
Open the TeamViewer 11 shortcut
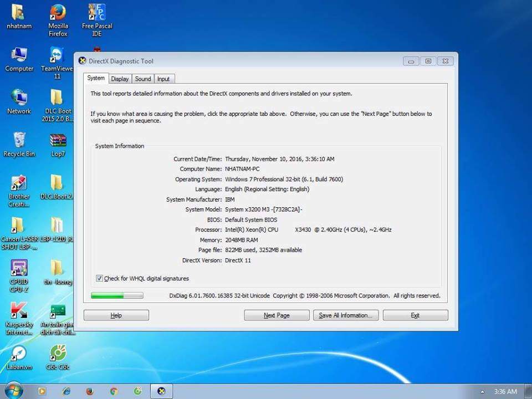[57, 63]
